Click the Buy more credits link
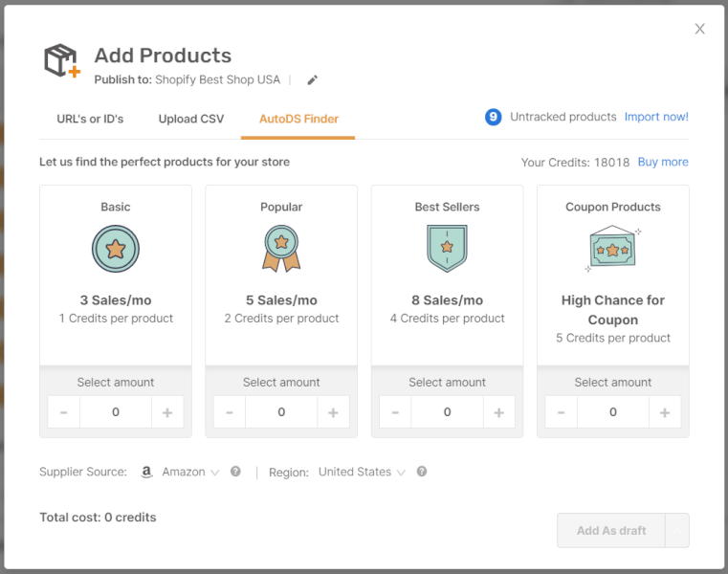The image size is (728, 574). [x=663, y=162]
